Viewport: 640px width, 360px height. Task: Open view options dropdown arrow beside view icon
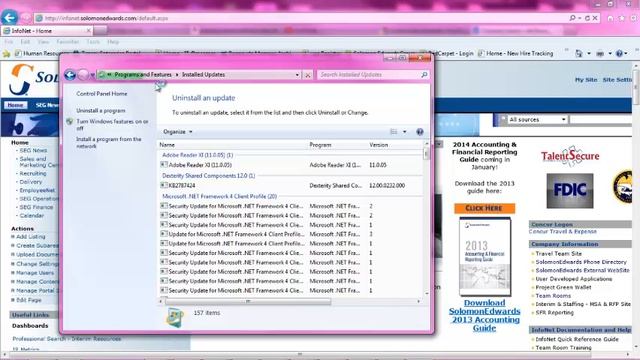point(404,132)
